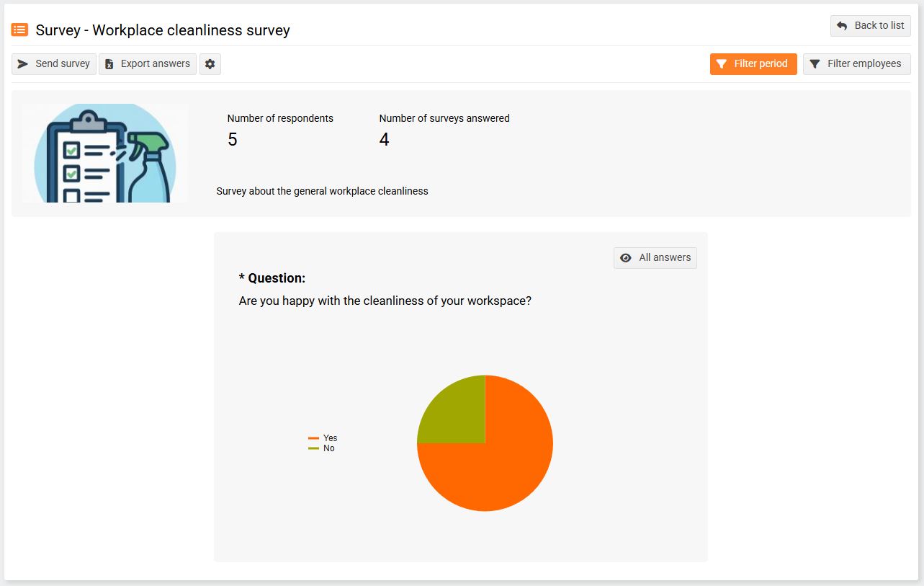Click the Filter period funnel icon
Screen dimensions: 924x586
tap(722, 64)
